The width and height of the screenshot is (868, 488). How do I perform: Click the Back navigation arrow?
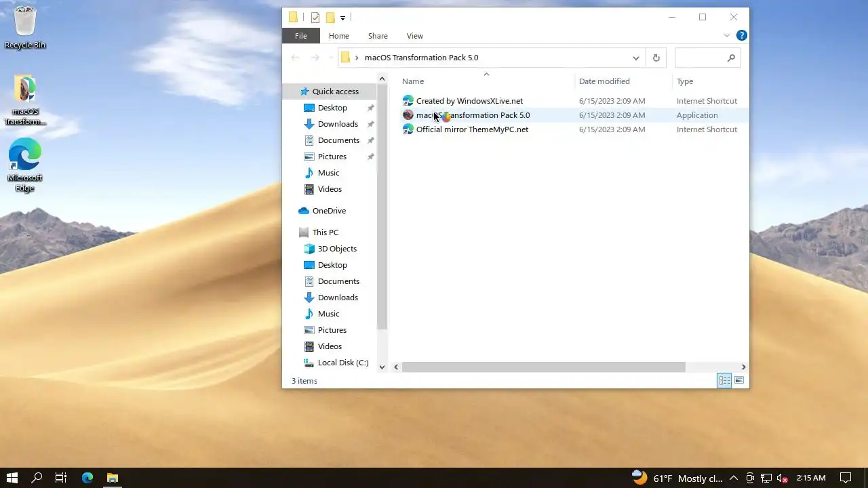pyautogui.click(x=295, y=58)
